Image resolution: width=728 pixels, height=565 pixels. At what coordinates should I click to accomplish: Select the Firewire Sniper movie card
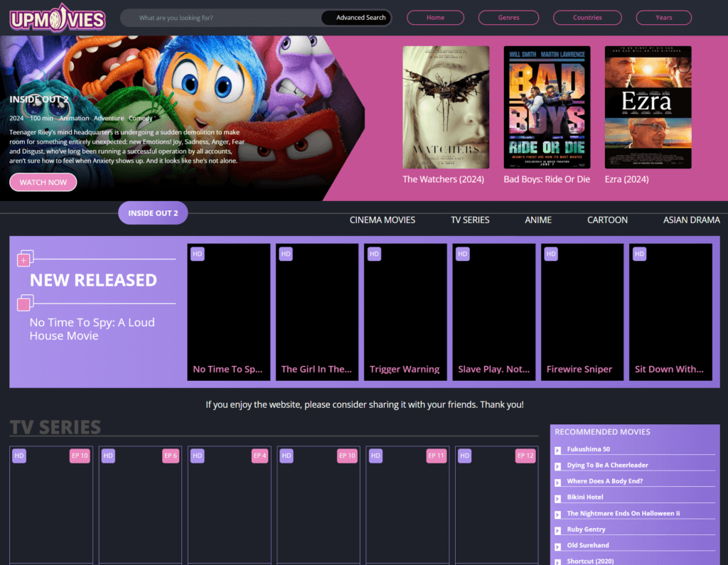click(x=582, y=313)
